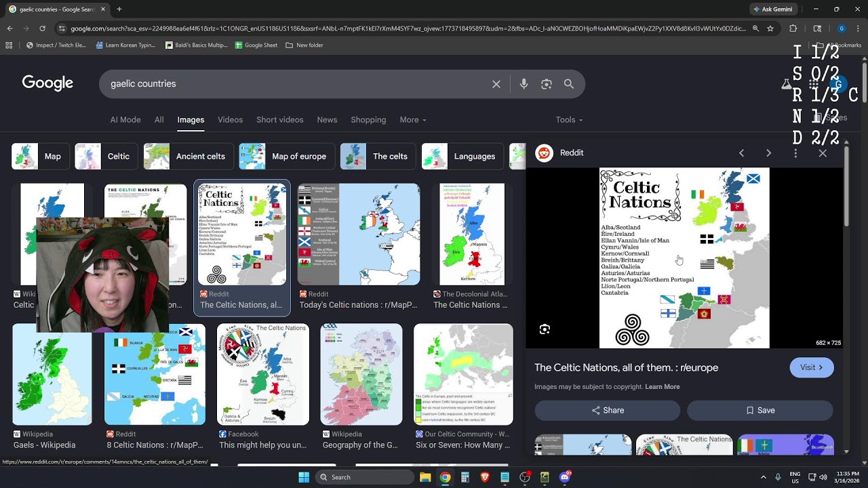Search by image with the Lens camera icon
868x488 pixels.
pos(547,84)
